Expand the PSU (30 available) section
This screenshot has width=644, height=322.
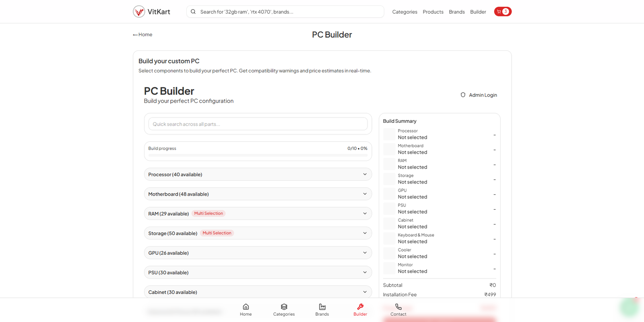point(258,272)
